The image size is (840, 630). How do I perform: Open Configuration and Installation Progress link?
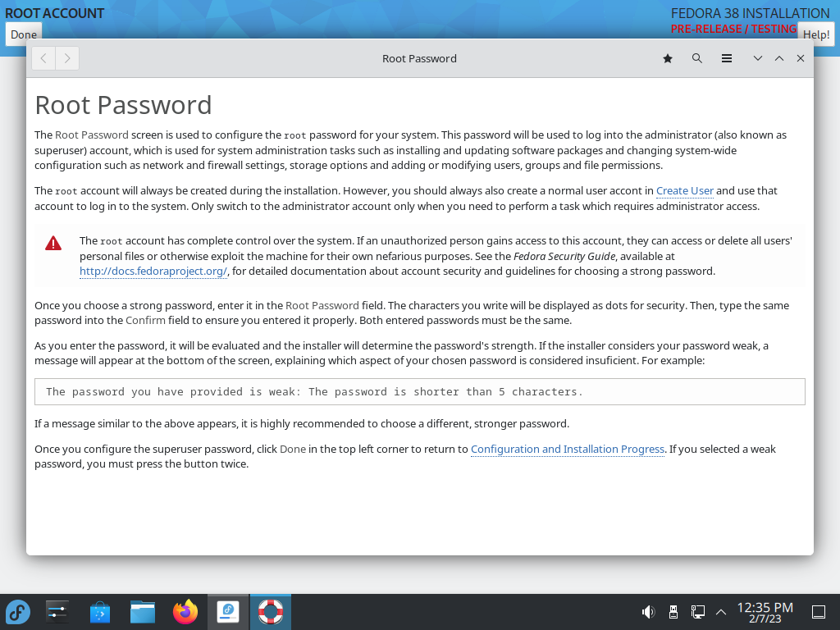coord(568,449)
